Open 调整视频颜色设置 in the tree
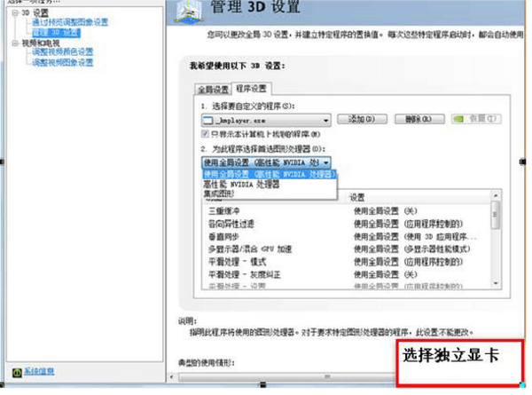The width and height of the screenshot is (532, 395). (62, 51)
